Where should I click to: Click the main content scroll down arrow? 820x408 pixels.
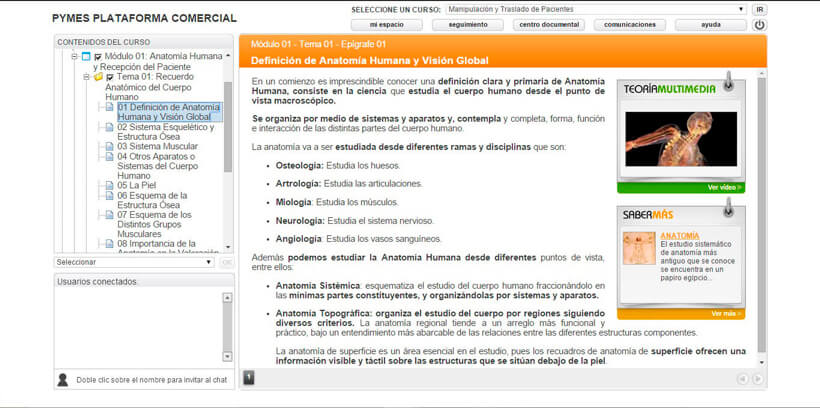tap(761, 362)
